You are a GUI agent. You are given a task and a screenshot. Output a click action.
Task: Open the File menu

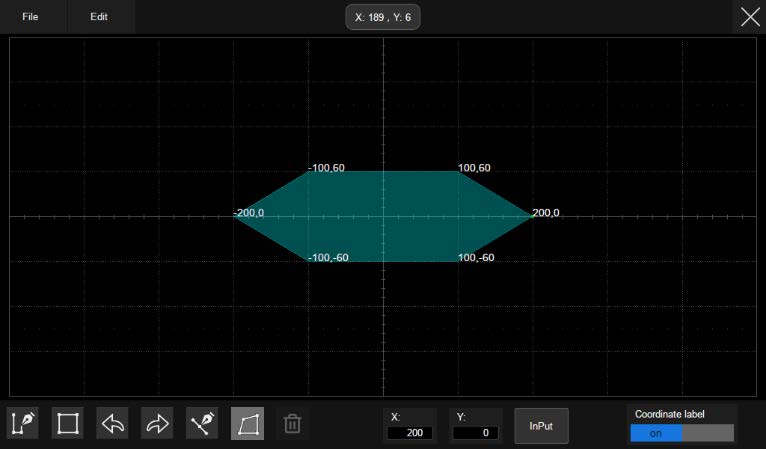point(30,17)
